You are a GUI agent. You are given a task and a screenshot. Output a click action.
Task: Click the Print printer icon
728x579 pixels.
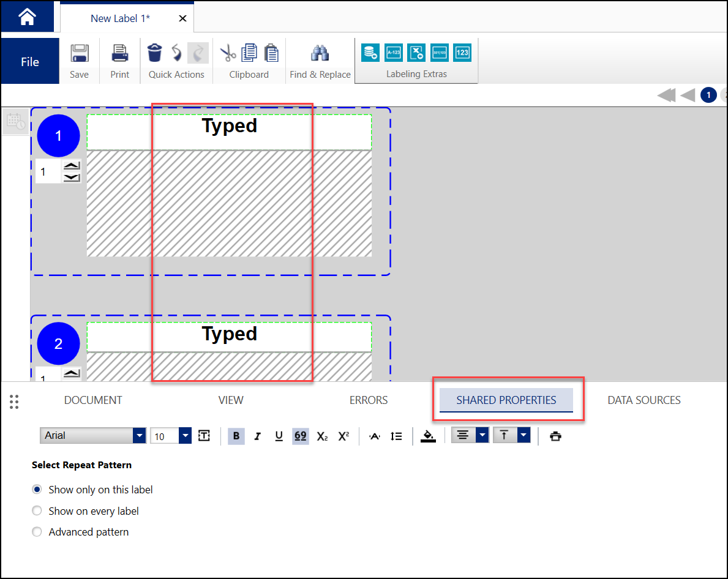point(120,53)
